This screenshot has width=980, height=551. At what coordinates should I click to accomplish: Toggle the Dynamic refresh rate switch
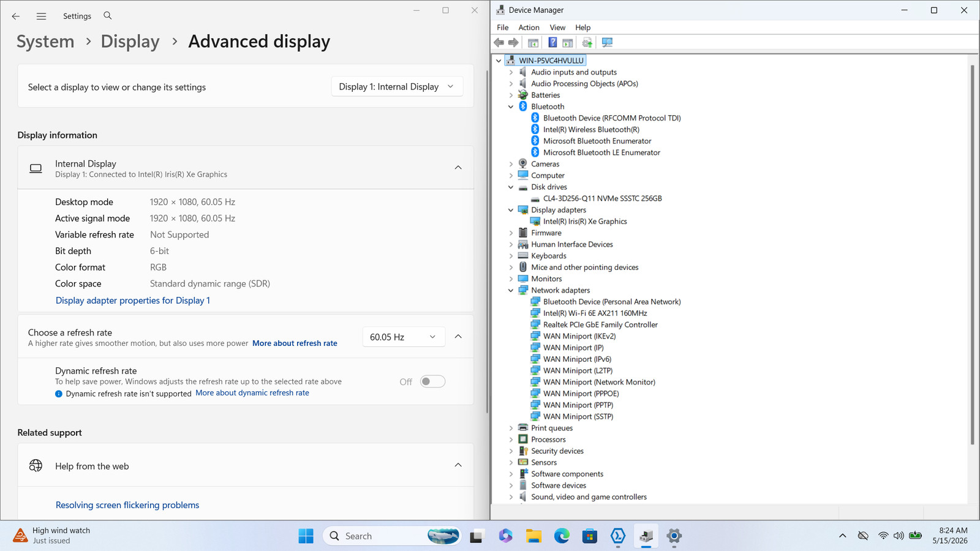tap(432, 381)
